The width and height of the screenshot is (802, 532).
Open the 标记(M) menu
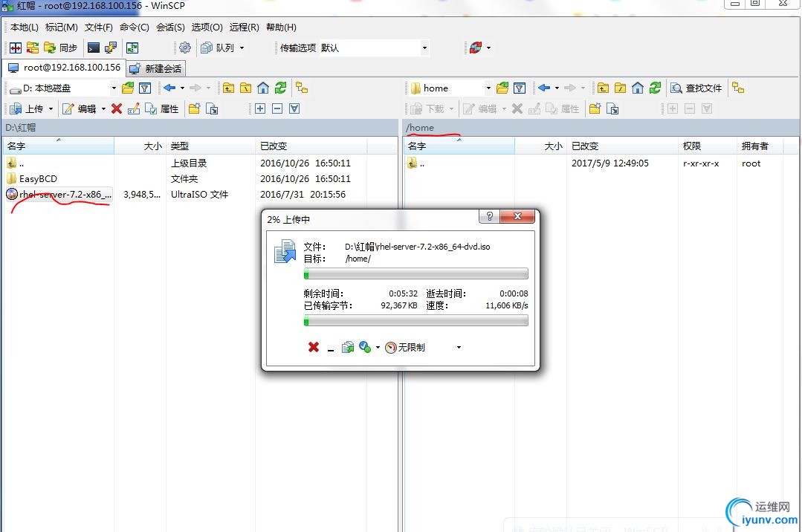coord(62,27)
